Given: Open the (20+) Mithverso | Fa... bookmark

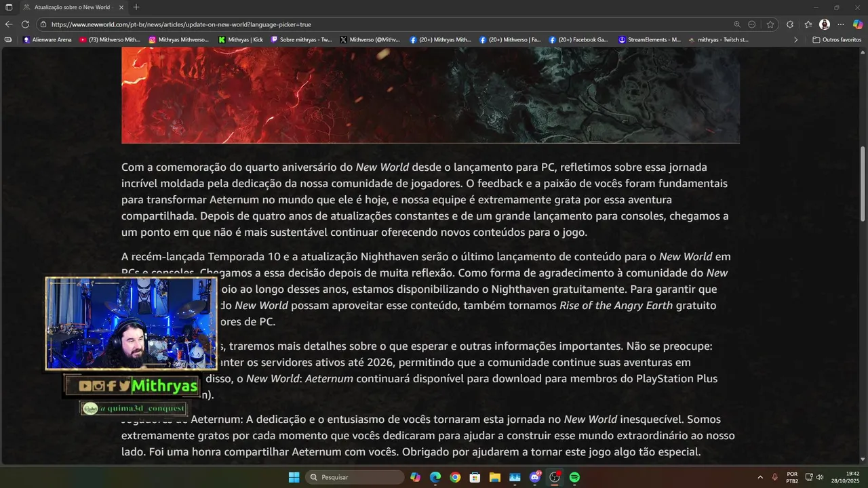Looking at the screenshot, I should [510, 40].
